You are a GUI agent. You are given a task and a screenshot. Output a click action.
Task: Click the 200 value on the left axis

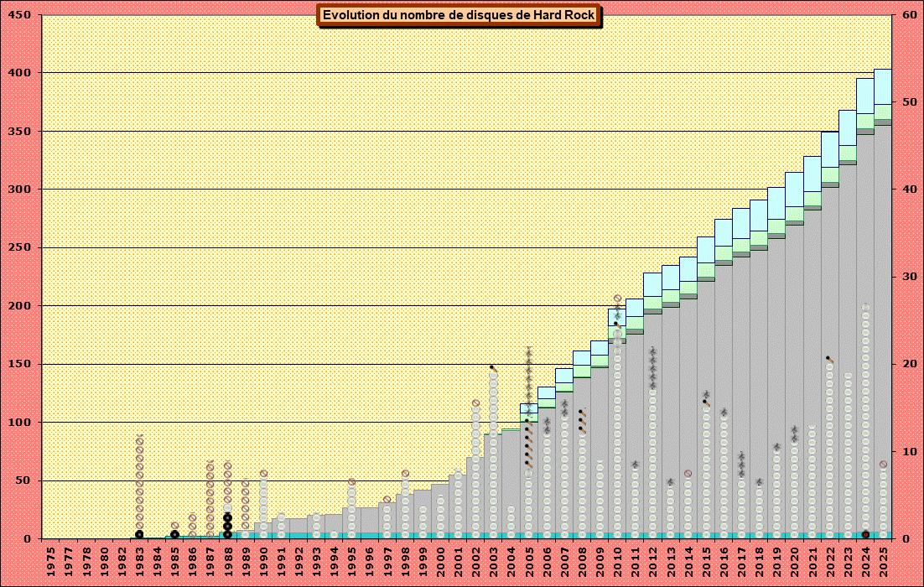click(x=21, y=306)
